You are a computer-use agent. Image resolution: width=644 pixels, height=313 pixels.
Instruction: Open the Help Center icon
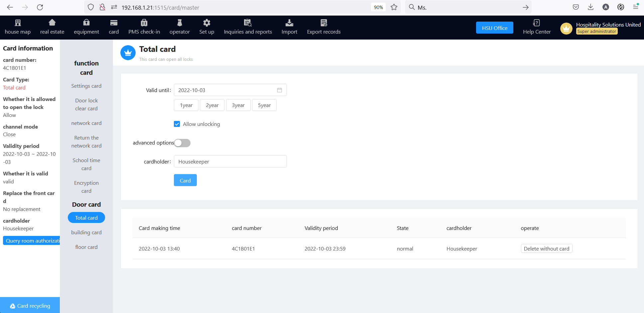coord(536,23)
